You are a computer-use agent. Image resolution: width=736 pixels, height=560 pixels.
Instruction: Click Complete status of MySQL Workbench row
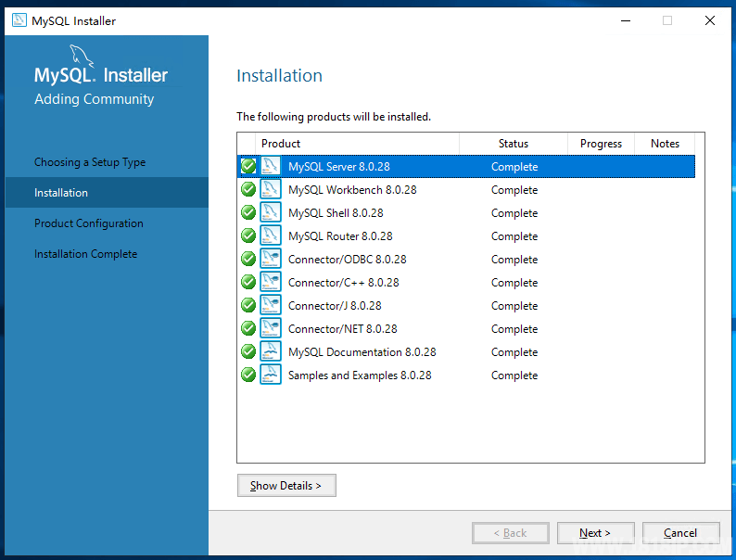click(x=514, y=190)
